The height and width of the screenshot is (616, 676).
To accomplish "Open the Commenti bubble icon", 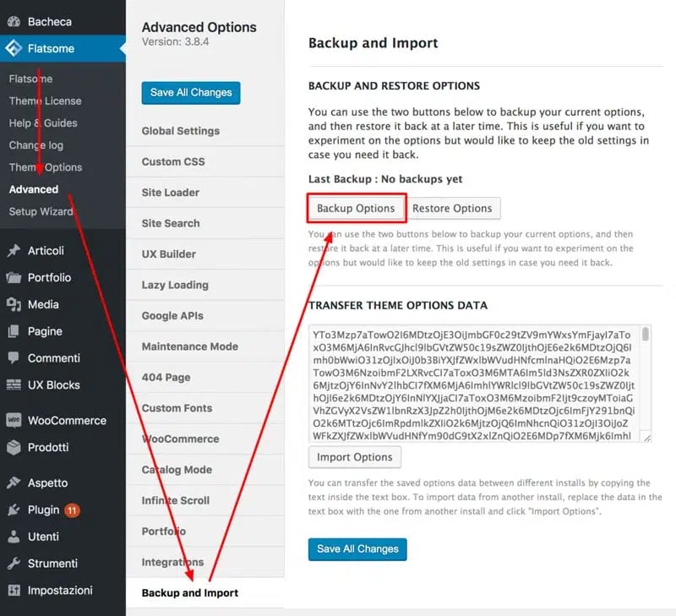I will (x=14, y=358).
